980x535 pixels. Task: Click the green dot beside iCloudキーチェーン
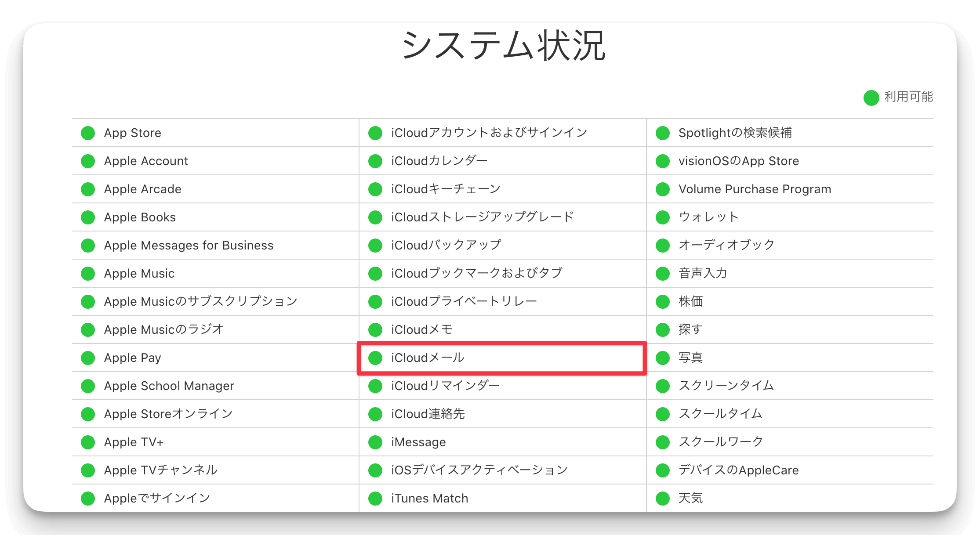(x=375, y=189)
